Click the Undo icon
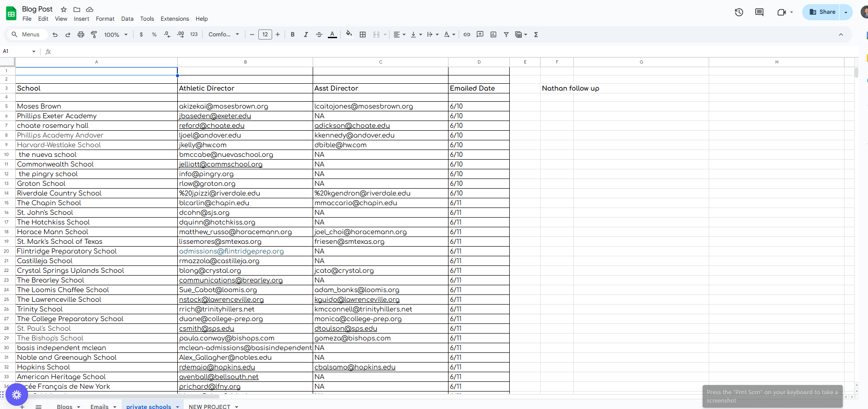 [55, 35]
